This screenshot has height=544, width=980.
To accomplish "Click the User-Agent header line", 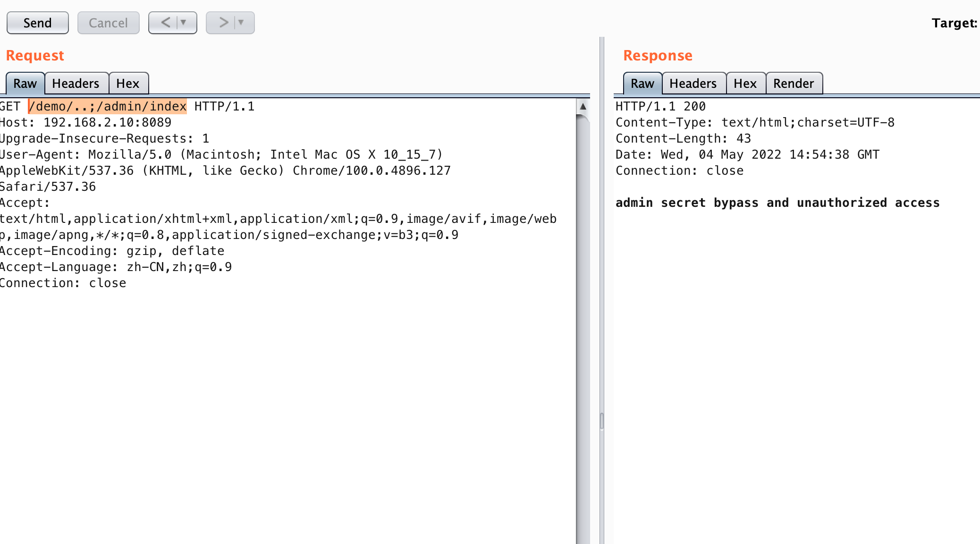I will tap(225, 170).
